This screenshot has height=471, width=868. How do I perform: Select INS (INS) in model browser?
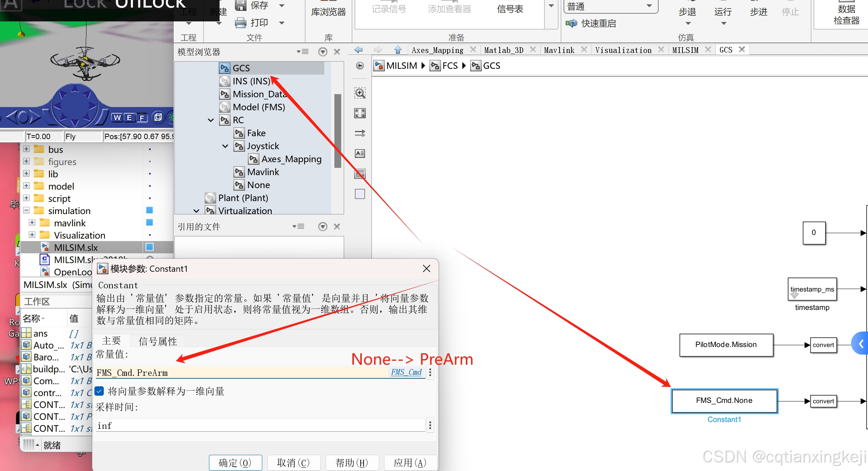(252, 81)
